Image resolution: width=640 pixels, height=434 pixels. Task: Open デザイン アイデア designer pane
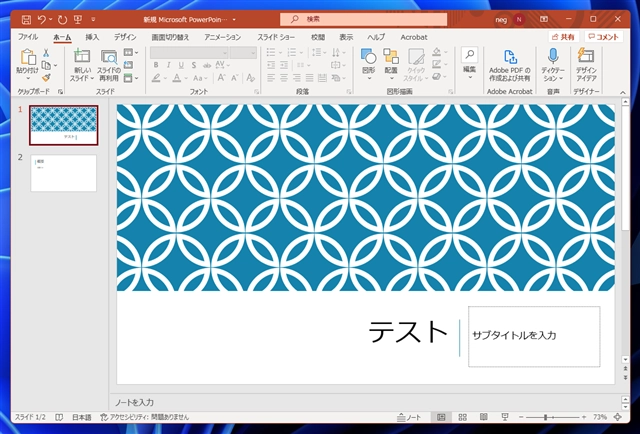point(586,59)
